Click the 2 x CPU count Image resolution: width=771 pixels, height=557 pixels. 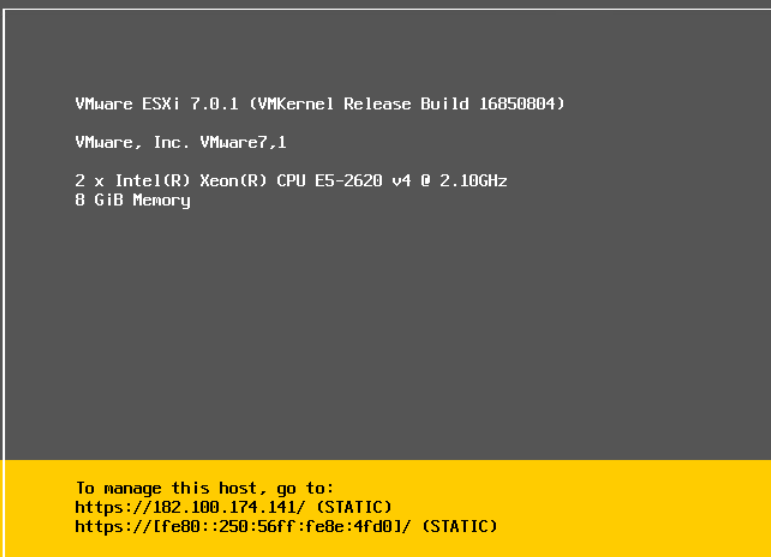coord(88,181)
